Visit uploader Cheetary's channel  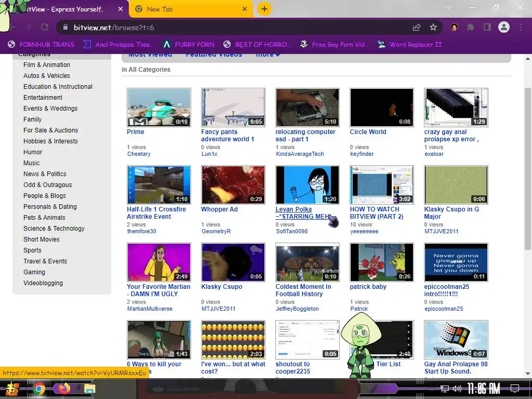tap(139, 154)
